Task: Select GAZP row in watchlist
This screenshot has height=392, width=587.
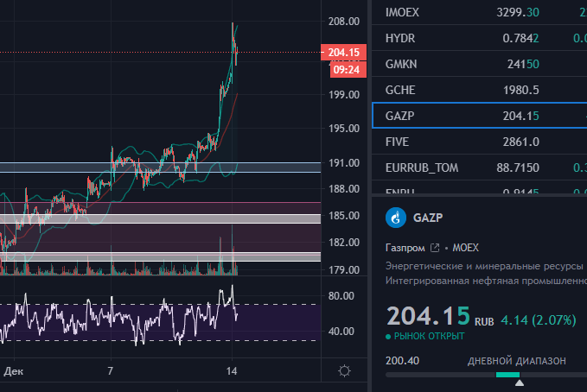Action: 479,116
